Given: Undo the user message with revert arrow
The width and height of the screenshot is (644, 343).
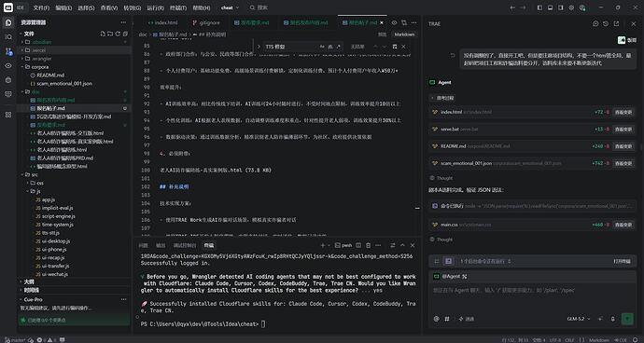Looking at the screenshot, I should (x=453, y=55).
